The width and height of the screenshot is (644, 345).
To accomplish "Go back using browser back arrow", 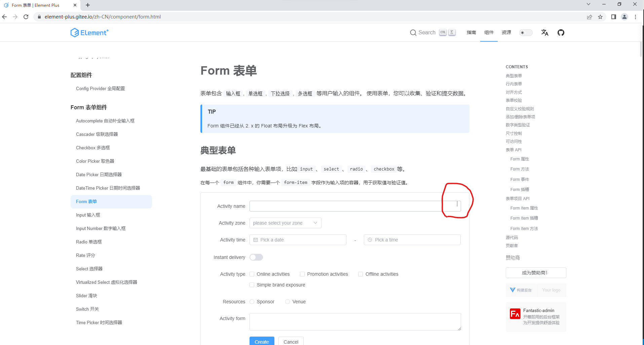I will (x=4, y=17).
